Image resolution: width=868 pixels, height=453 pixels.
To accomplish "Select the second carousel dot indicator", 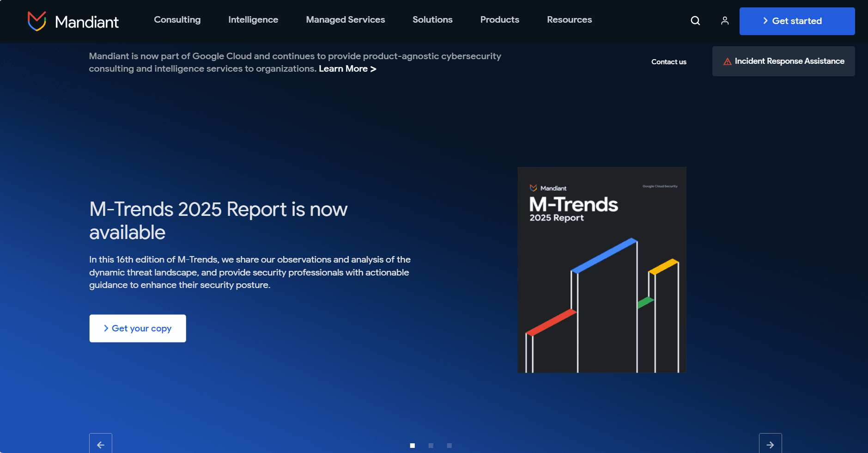I will 431,446.
